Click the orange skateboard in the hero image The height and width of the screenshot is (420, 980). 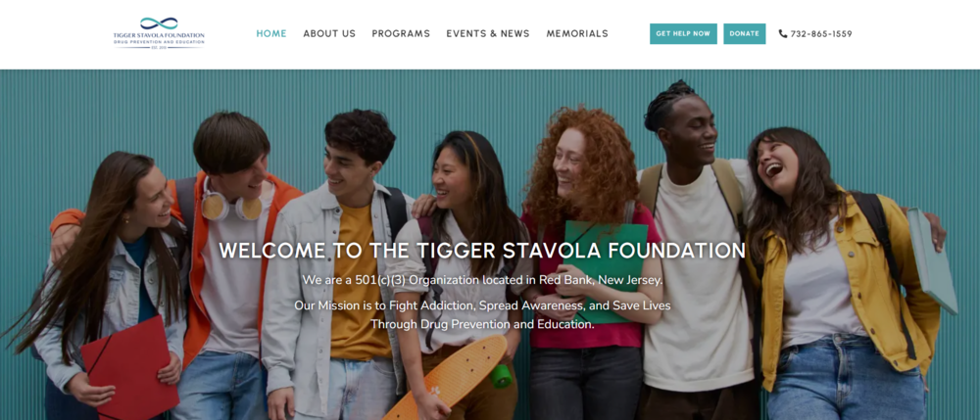(448, 378)
